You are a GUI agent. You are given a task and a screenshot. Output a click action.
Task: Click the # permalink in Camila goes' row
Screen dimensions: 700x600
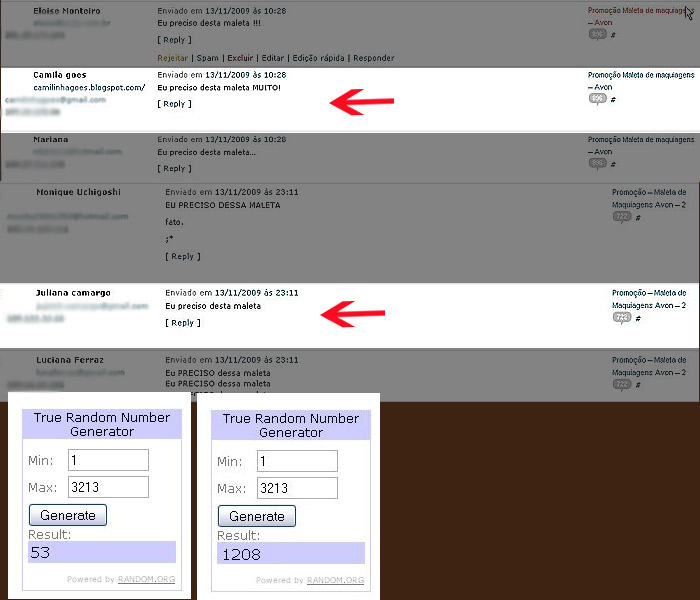613,100
